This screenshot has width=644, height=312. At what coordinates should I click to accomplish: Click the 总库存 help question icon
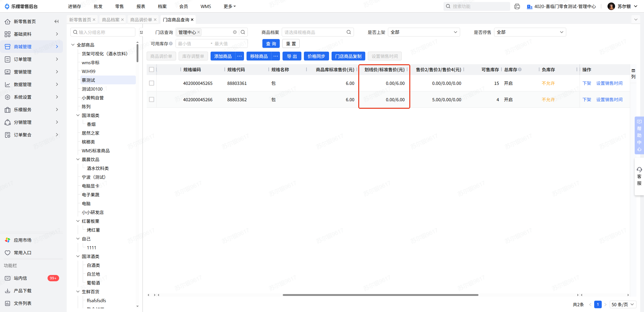pyautogui.click(x=520, y=70)
